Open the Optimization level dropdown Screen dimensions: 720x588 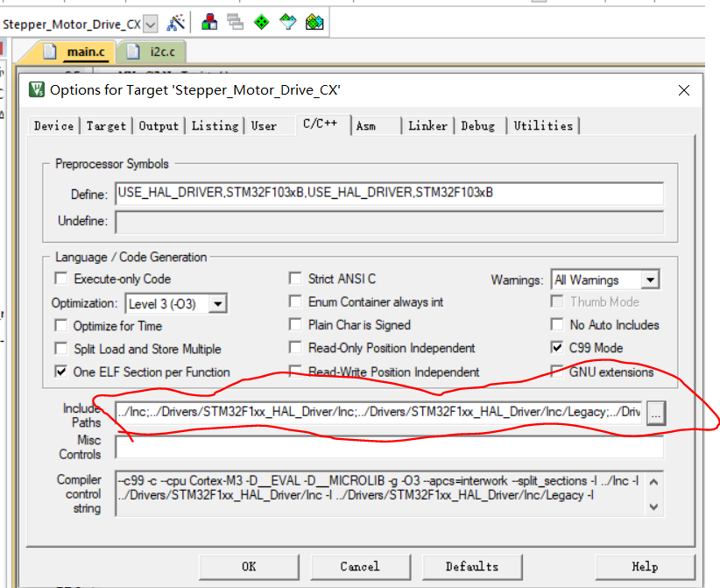point(218,303)
